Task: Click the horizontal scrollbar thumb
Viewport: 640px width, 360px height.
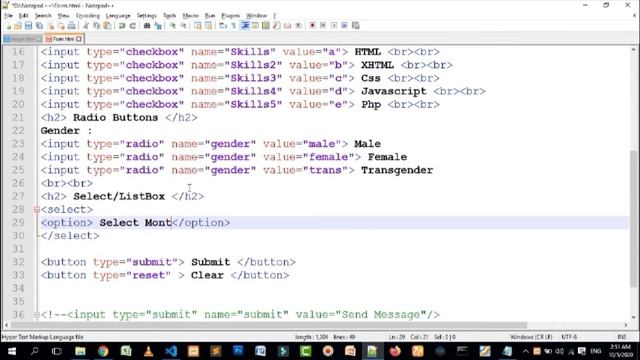Action: click(x=269, y=325)
